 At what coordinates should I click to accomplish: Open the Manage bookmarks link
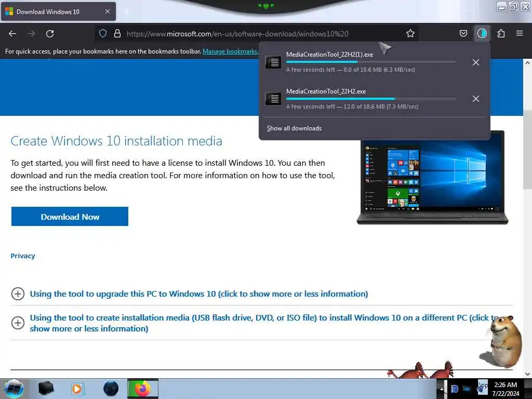(230, 51)
